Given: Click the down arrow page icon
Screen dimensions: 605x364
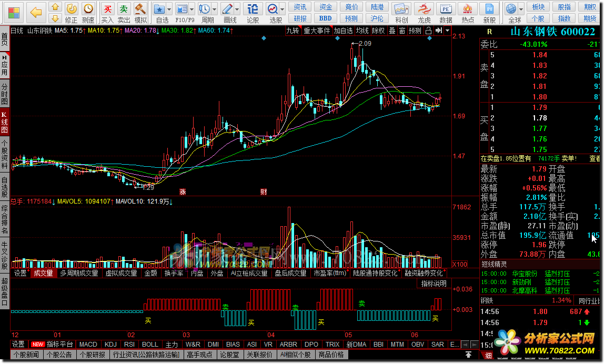Looking at the screenshot, I should click(55, 18).
